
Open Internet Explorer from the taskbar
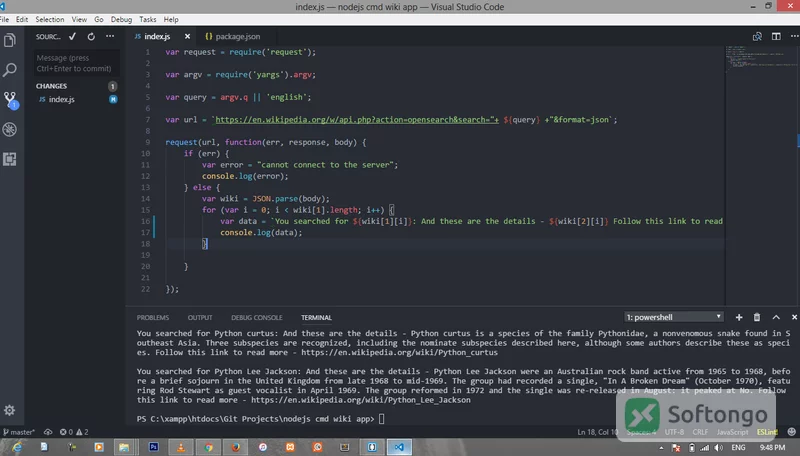coord(16,447)
